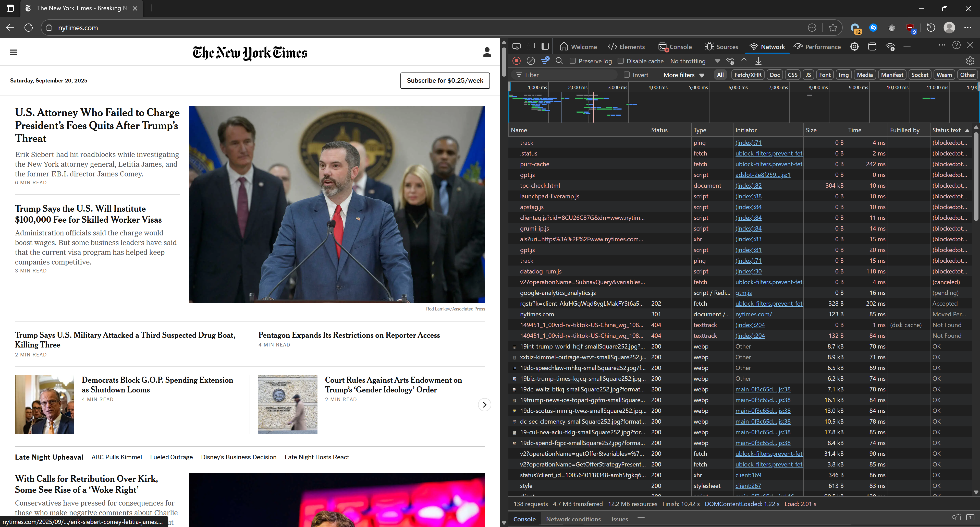Expand the More filters dropdown
980x527 pixels.
click(684, 75)
